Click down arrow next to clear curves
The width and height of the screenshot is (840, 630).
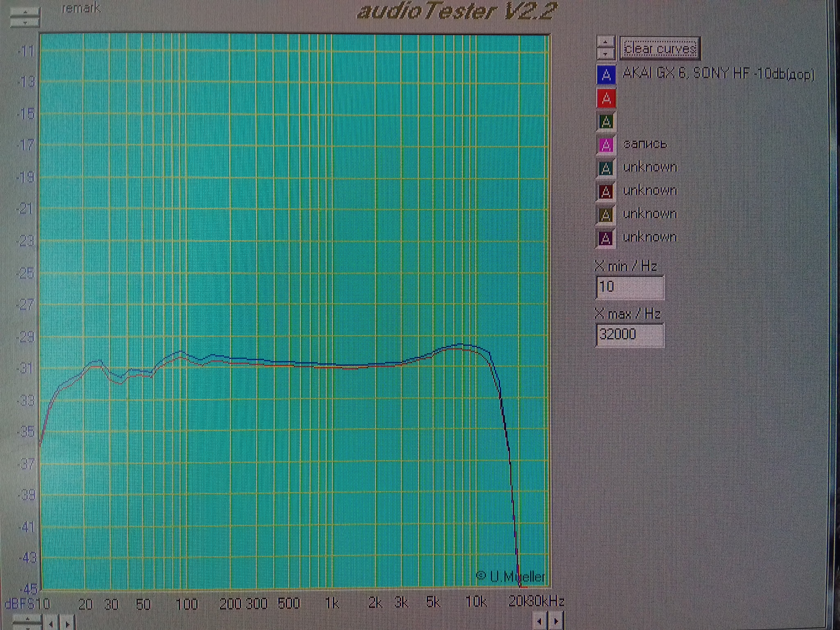(605, 53)
